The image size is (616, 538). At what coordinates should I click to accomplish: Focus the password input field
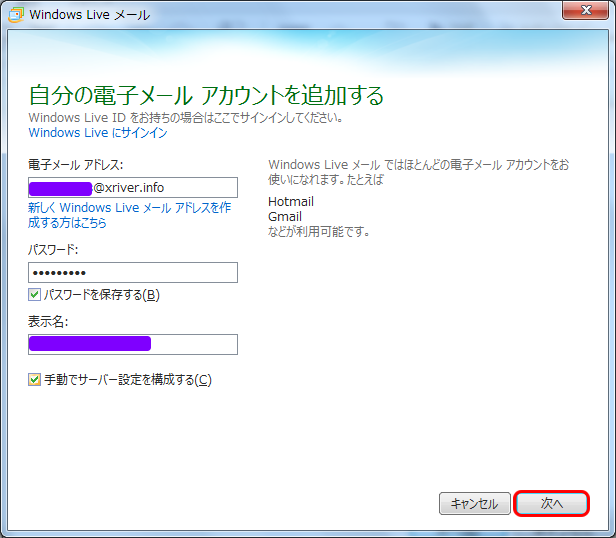pyautogui.click(x=133, y=273)
